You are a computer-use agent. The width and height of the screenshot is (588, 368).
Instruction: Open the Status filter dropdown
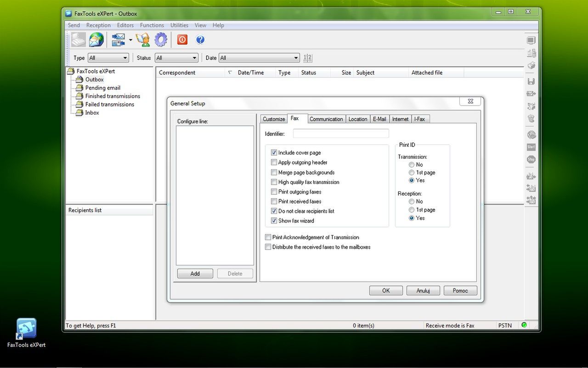(x=176, y=58)
